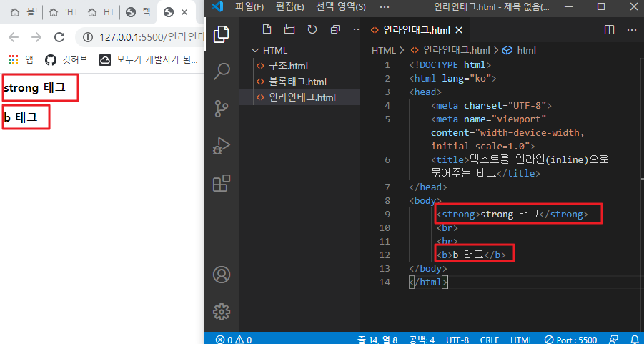Open the Manage gear menu in VS Code
This screenshot has width=644, height=344.
tap(222, 312)
